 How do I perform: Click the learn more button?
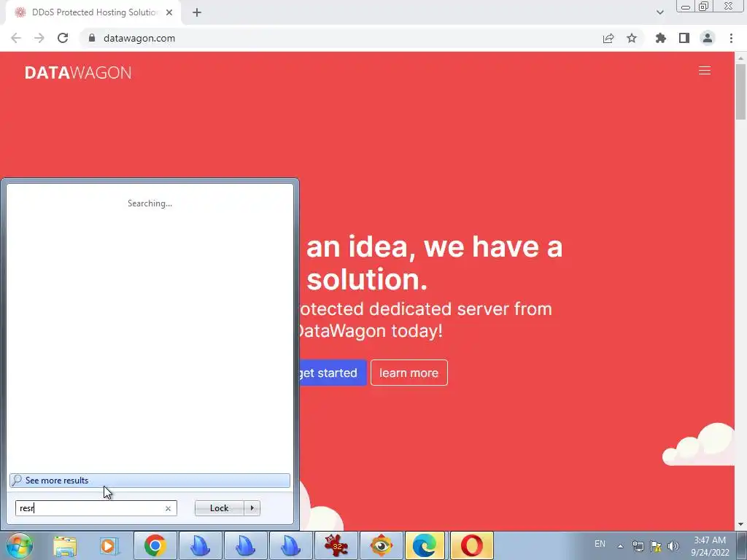(x=409, y=373)
